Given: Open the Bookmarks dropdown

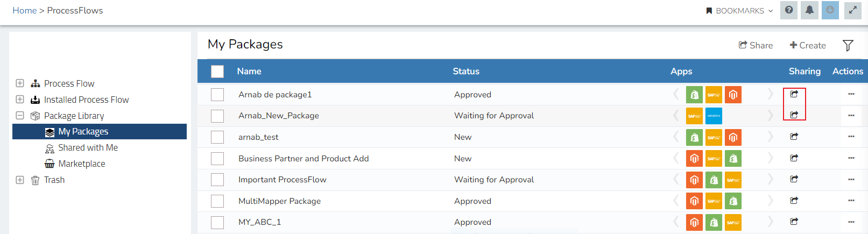Looking at the screenshot, I should coord(740,11).
